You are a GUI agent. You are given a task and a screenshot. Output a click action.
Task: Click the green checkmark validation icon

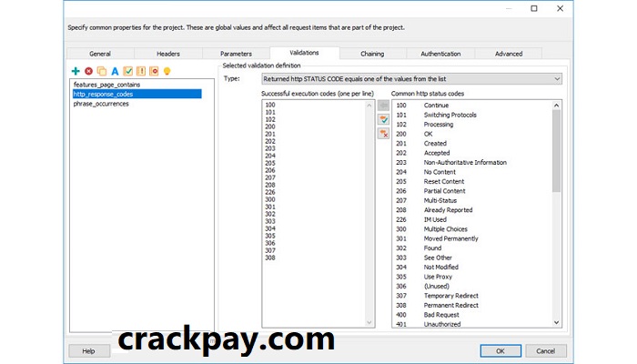click(x=128, y=71)
